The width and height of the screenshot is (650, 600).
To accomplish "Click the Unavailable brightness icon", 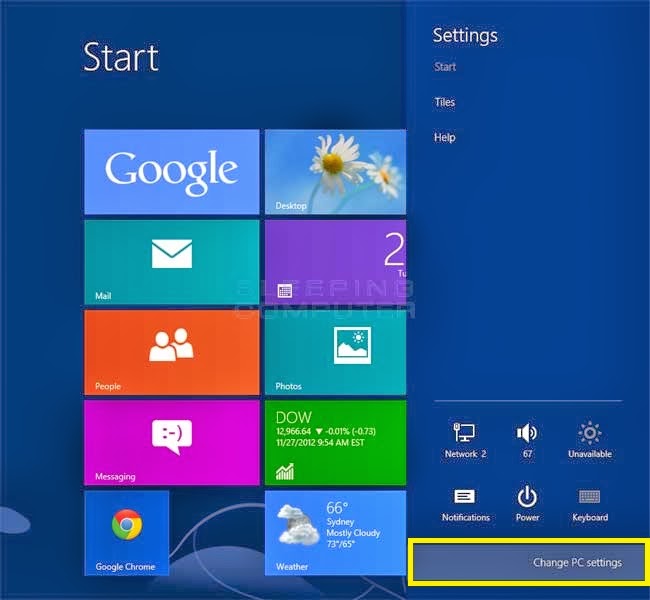I will pyautogui.click(x=589, y=440).
